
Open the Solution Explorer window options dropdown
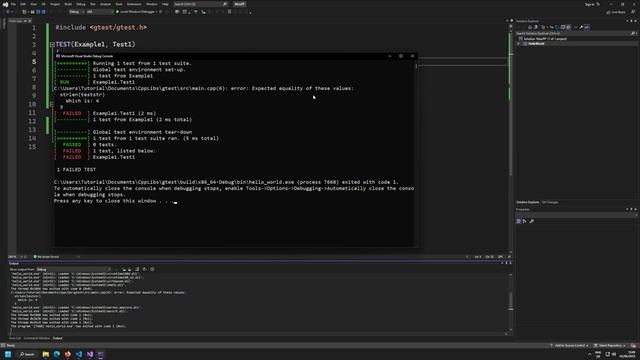point(627,21)
